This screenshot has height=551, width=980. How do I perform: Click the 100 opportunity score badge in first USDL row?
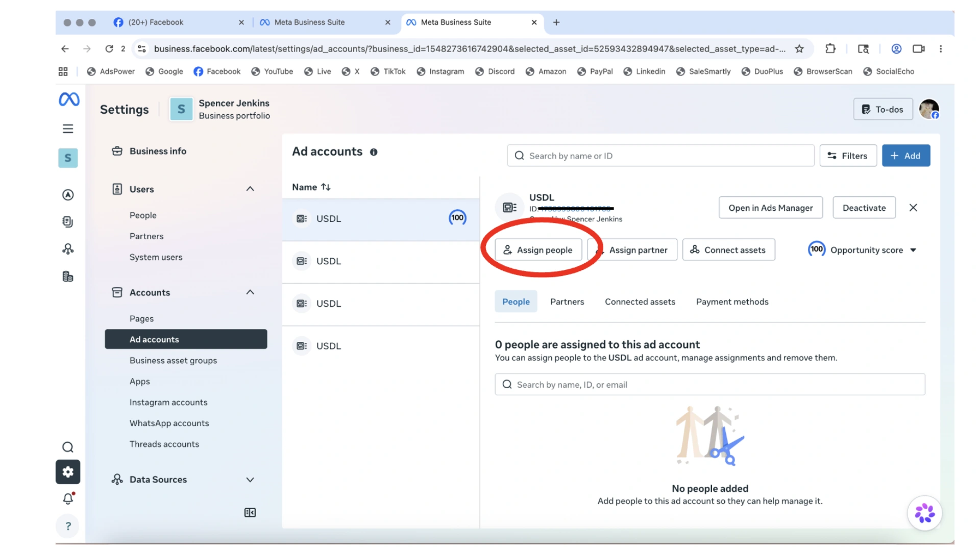pos(457,218)
